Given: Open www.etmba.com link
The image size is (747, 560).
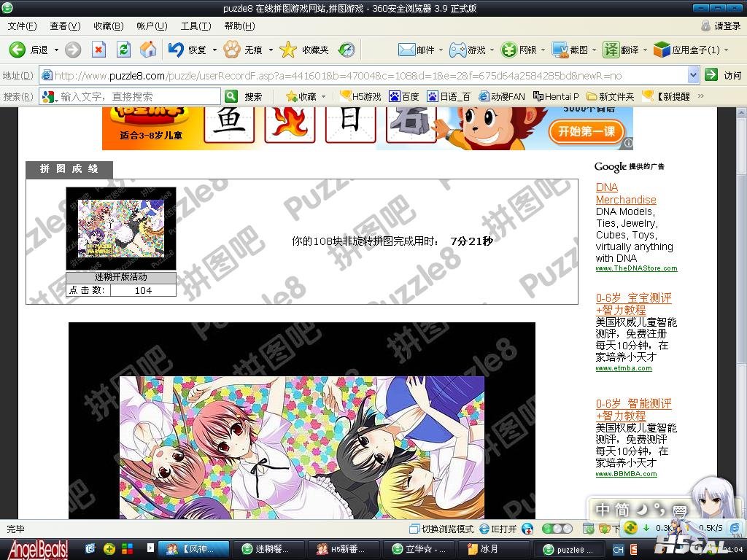Looking at the screenshot, I should [x=624, y=368].
